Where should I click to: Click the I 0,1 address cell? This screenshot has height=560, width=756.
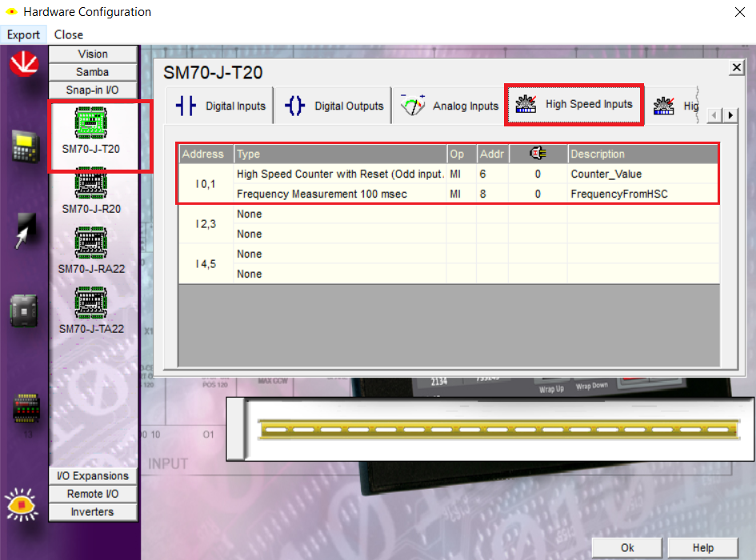(x=206, y=183)
